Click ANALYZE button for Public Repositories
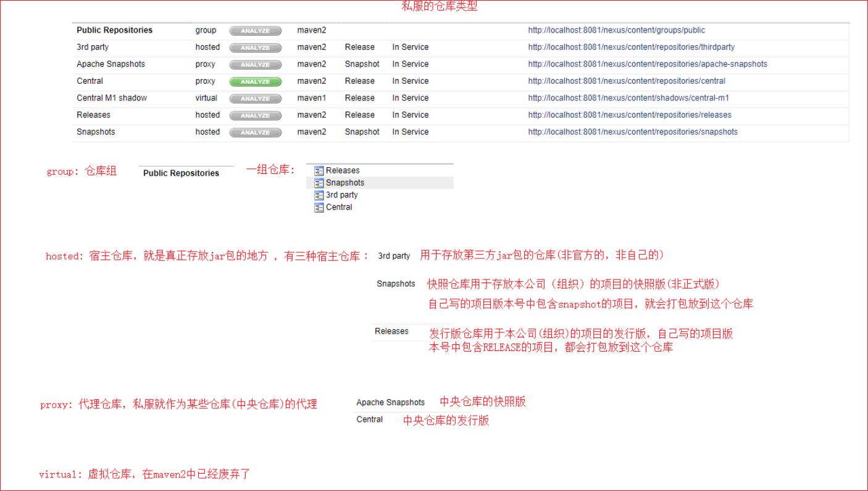The width and height of the screenshot is (868, 491). [256, 31]
